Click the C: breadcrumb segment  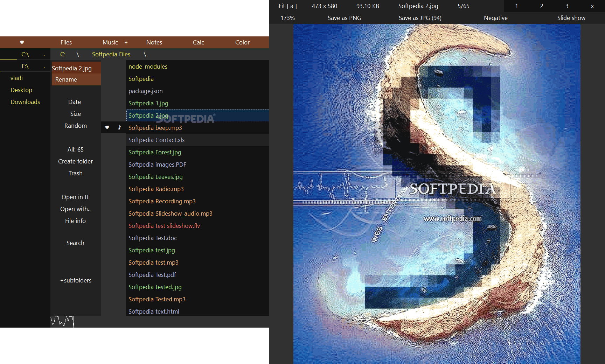(63, 54)
